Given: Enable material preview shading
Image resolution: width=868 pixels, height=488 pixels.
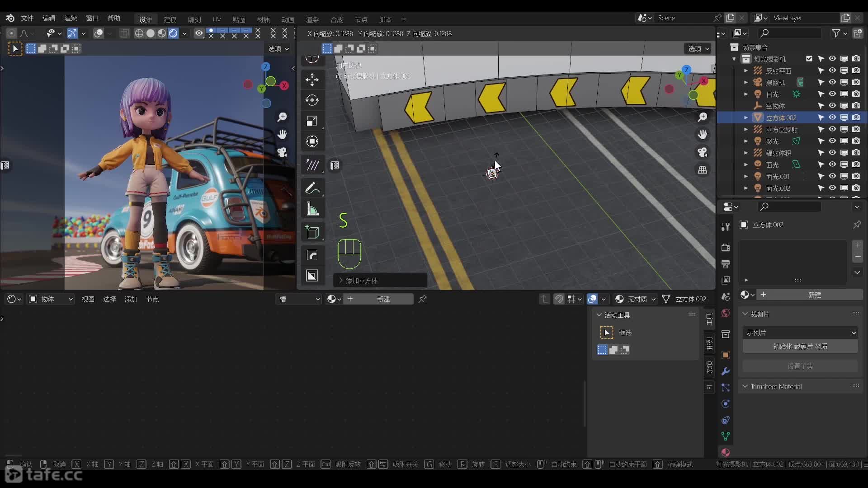Looking at the screenshot, I should 162,33.
